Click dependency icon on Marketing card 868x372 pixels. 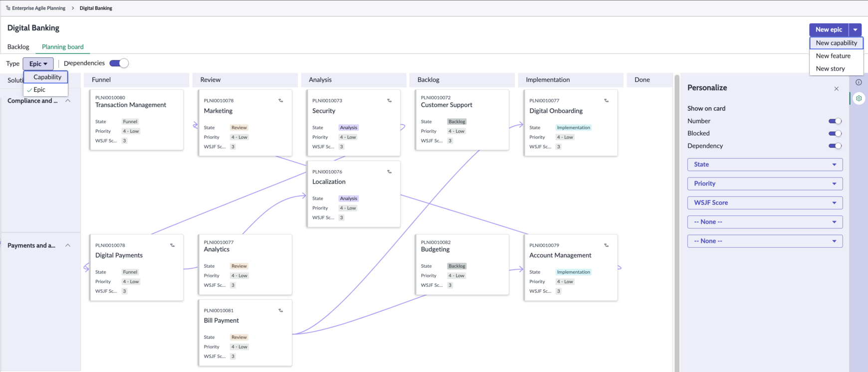click(x=281, y=101)
